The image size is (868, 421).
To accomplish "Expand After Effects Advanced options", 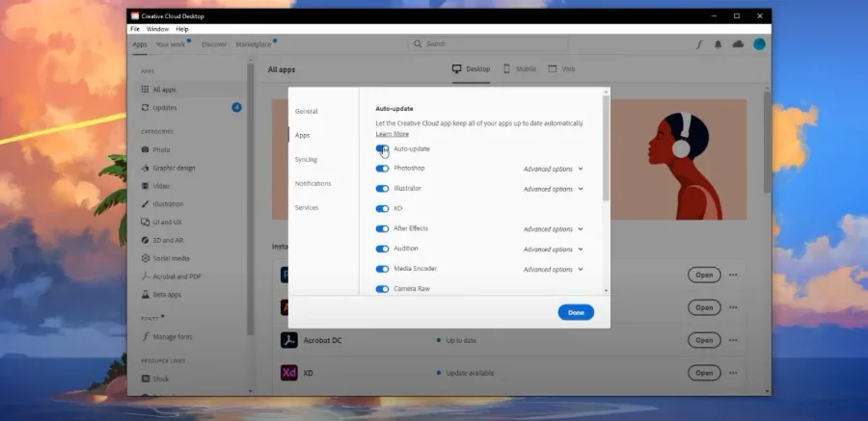I will pyautogui.click(x=553, y=229).
